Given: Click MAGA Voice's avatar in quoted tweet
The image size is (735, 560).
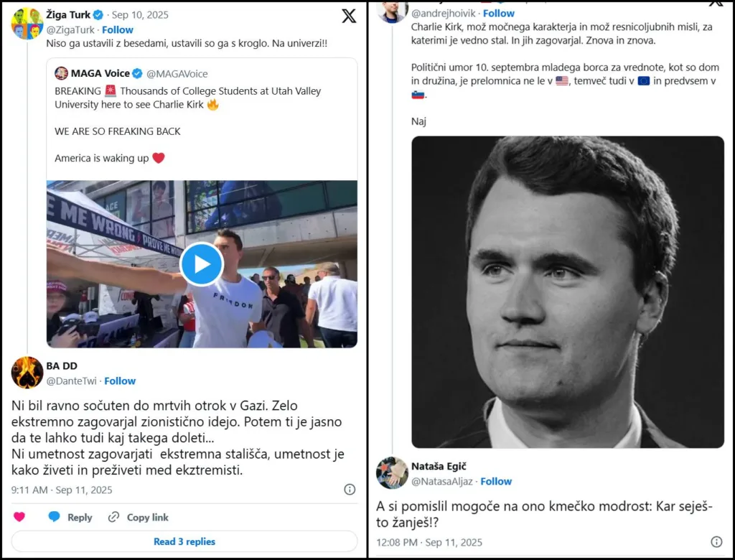Looking at the screenshot, I should pos(62,73).
